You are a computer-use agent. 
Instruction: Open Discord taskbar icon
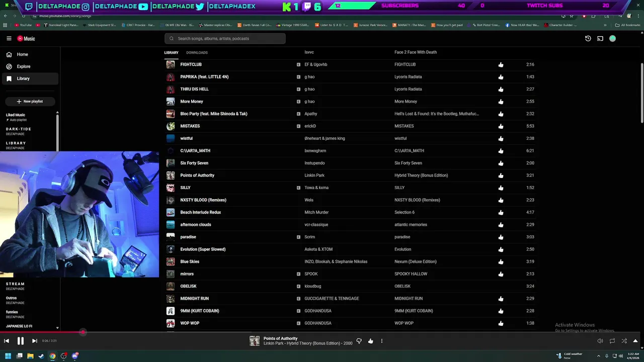coord(75,356)
